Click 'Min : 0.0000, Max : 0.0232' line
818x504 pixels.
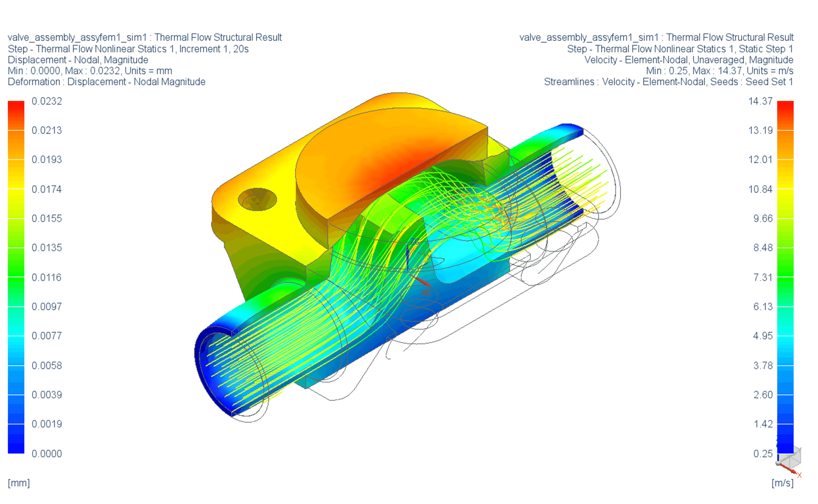90,71
